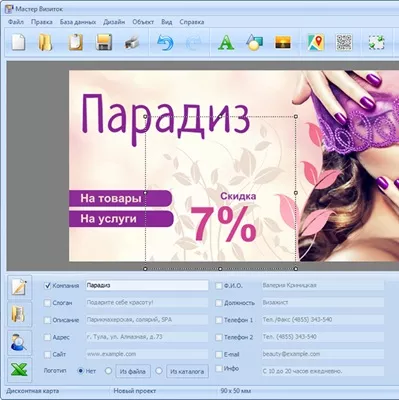Add text with the green A icon
399x400 pixels.
tap(226, 43)
